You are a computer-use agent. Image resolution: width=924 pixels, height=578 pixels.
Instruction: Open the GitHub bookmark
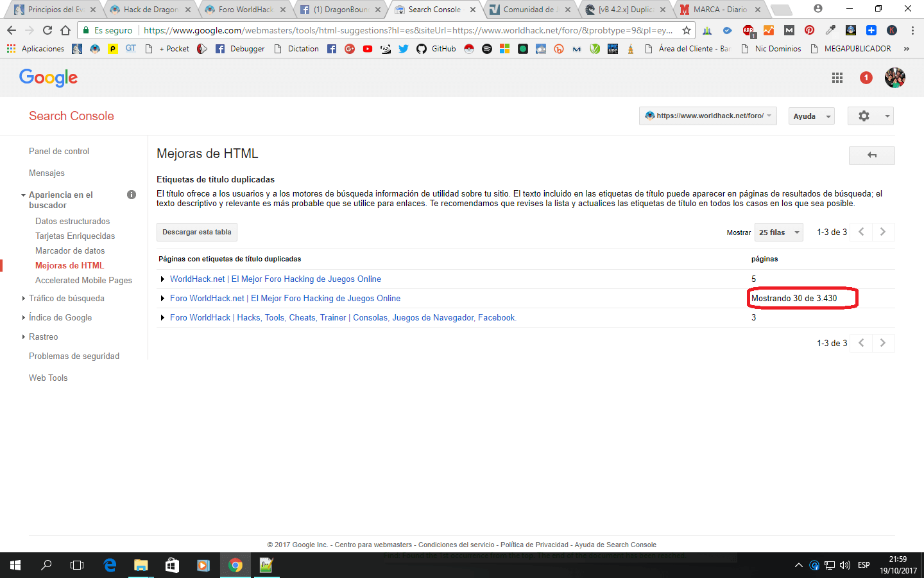(436, 49)
